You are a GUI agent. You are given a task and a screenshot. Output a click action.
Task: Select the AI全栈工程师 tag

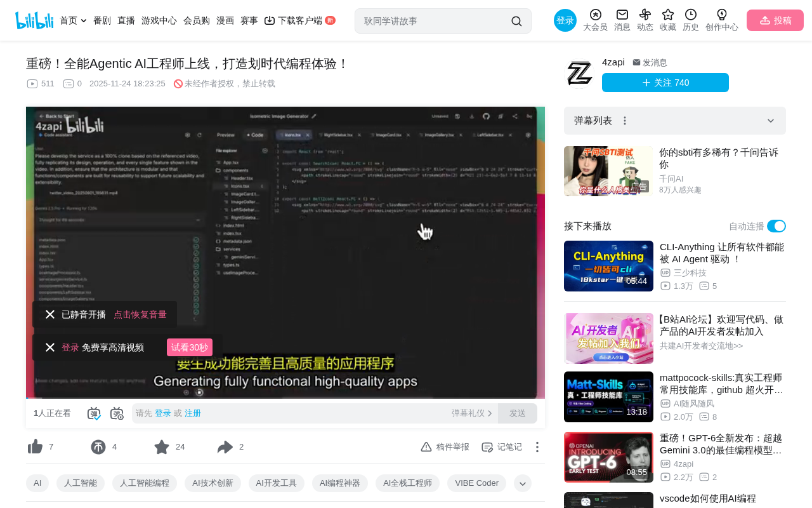(x=407, y=483)
